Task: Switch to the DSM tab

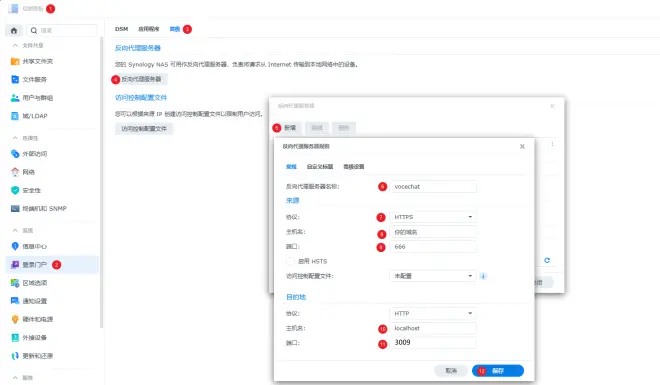Action: pyautogui.click(x=121, y=29)
